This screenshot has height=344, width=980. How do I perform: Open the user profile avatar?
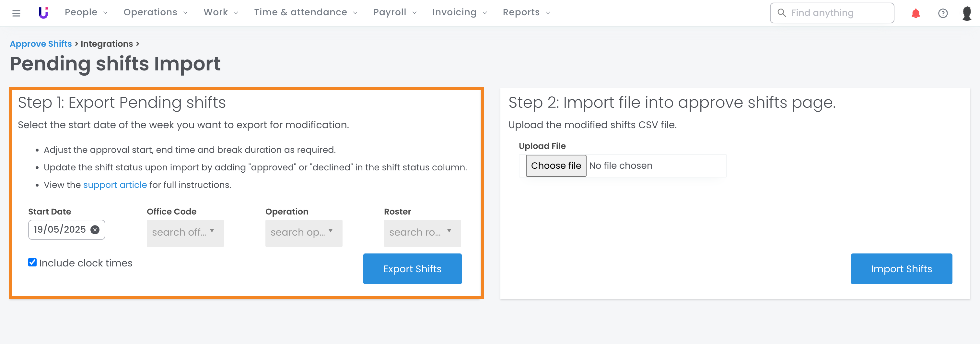(967, 13)
